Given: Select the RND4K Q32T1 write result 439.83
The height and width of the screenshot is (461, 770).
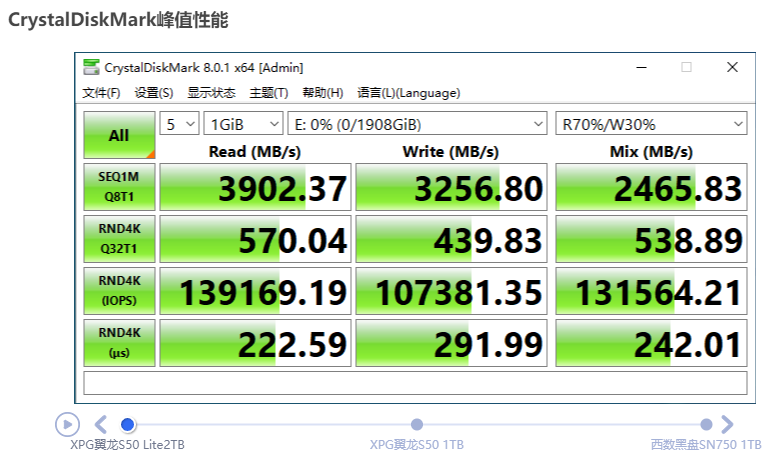Looking at the screenshot, I should pyautogui.click(x=451, y=239).
